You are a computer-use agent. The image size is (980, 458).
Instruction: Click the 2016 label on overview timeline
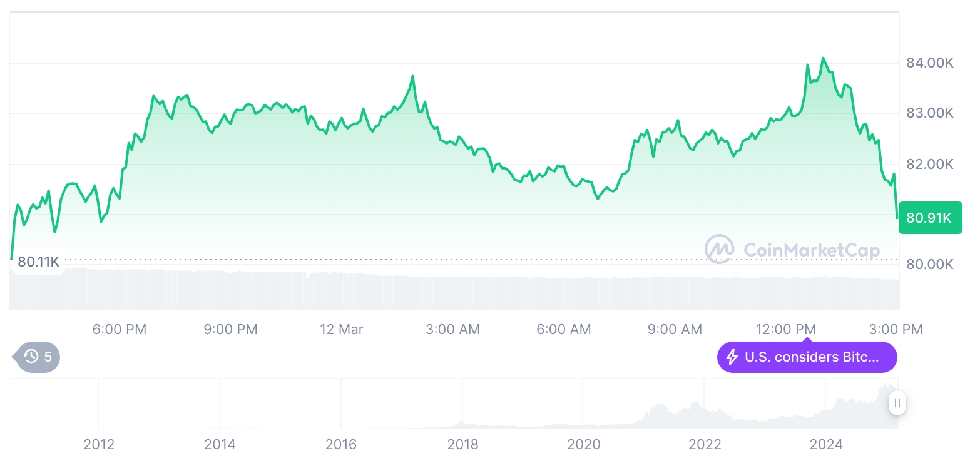coord(341,444)
